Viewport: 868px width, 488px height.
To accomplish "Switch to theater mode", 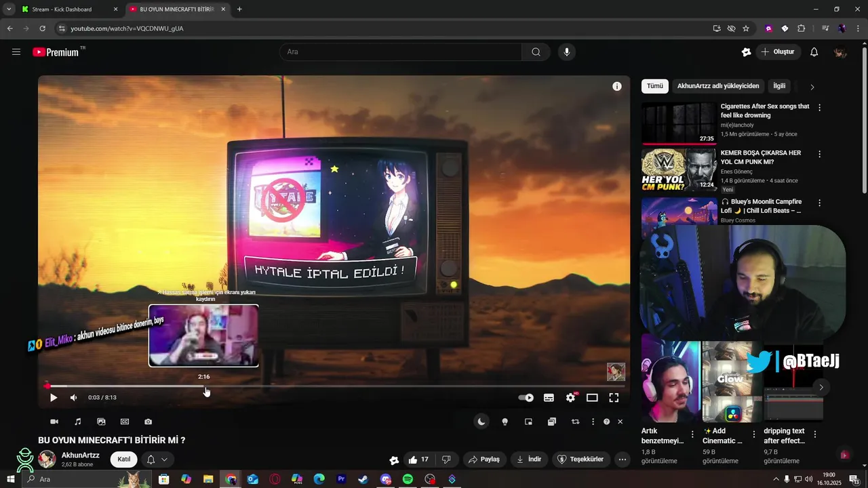I will pos(592,398).
